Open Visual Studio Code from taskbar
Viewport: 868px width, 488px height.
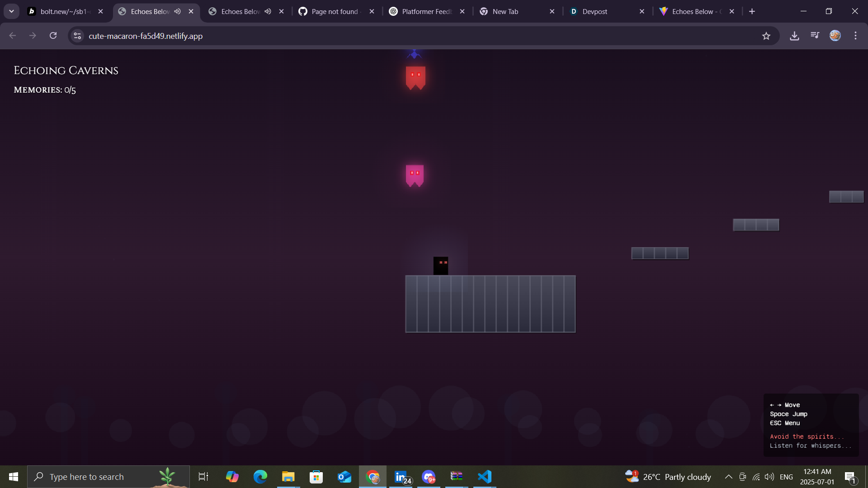pyautogui.click(x=484, y=477)
